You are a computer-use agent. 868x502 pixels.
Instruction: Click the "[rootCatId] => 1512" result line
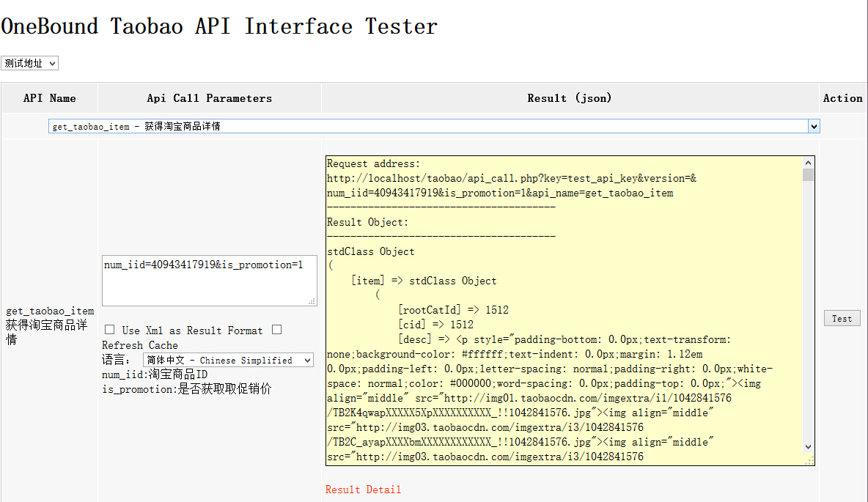pyautogui.click(x=453, y=310)
